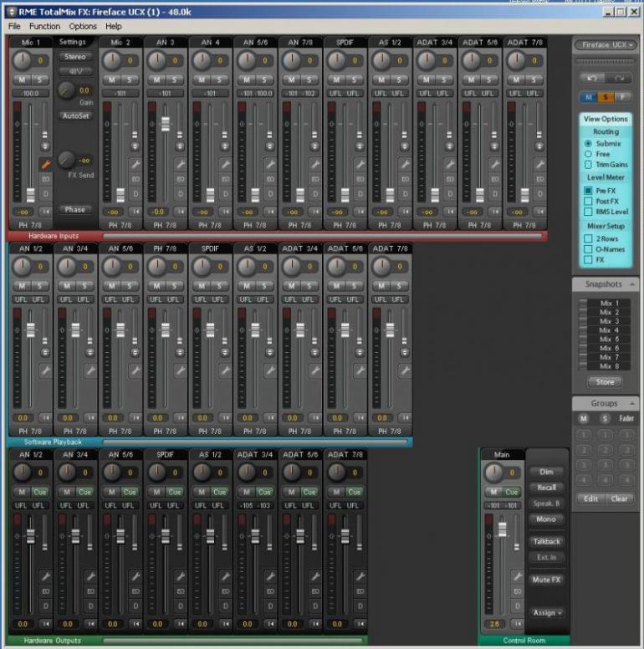Open Hardware Inputs AN 3 settings wrench
644x649 pixels.
[181, 164]
